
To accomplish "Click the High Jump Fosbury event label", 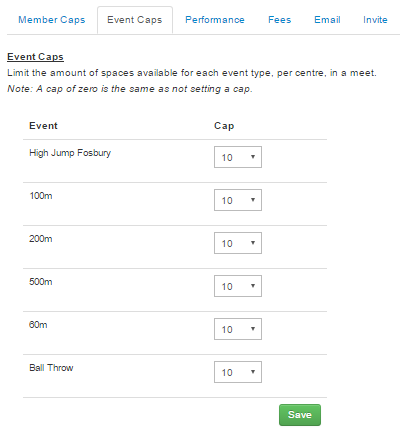I will click(x=70, y=153).
